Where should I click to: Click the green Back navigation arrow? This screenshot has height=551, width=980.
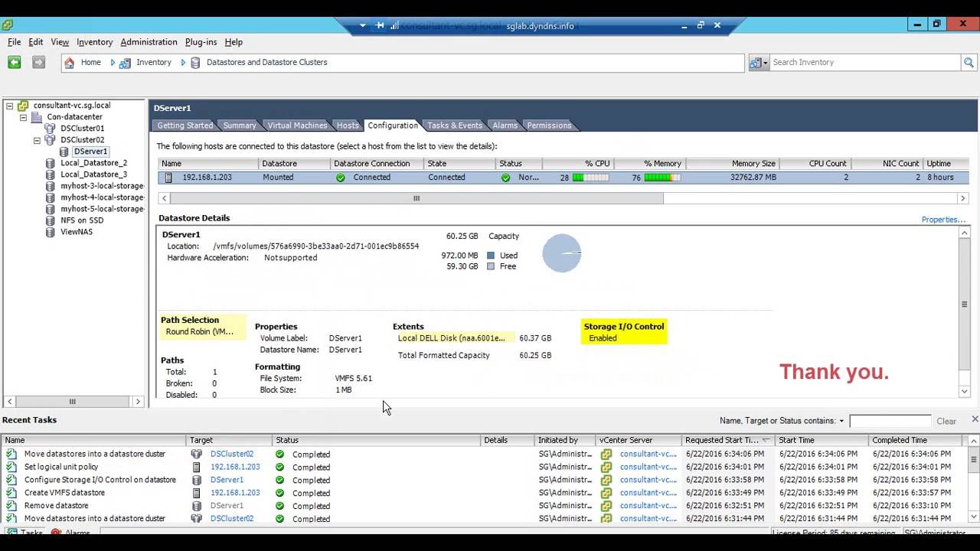pos(14,62)
